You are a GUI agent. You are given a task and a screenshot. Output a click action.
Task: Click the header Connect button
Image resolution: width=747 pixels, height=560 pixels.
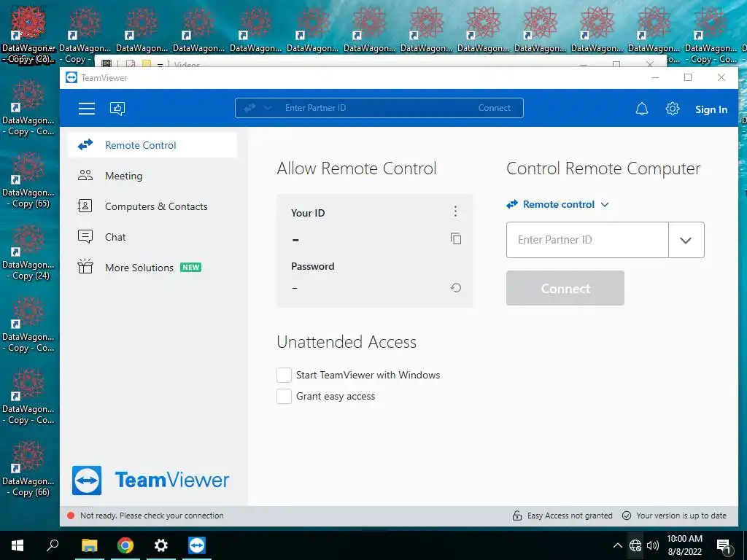pyautogui.click(x=494, y=108)
